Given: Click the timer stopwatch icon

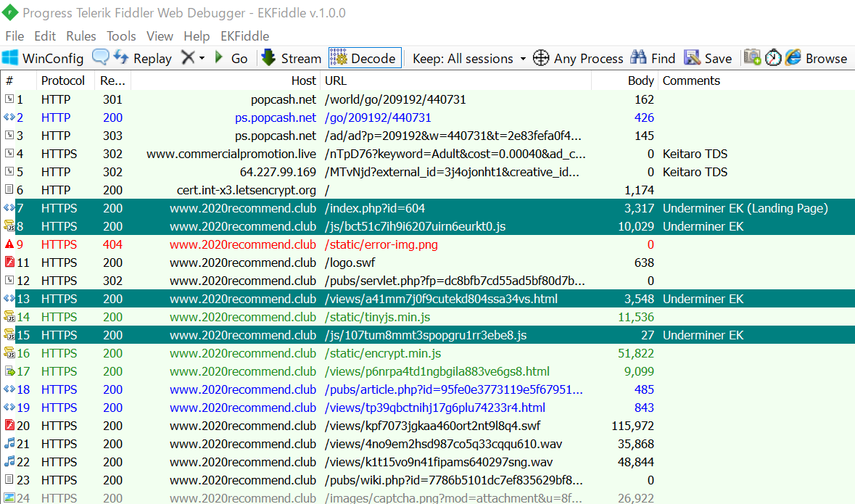Looking at the screenshot, I should [x=773, y=58].
